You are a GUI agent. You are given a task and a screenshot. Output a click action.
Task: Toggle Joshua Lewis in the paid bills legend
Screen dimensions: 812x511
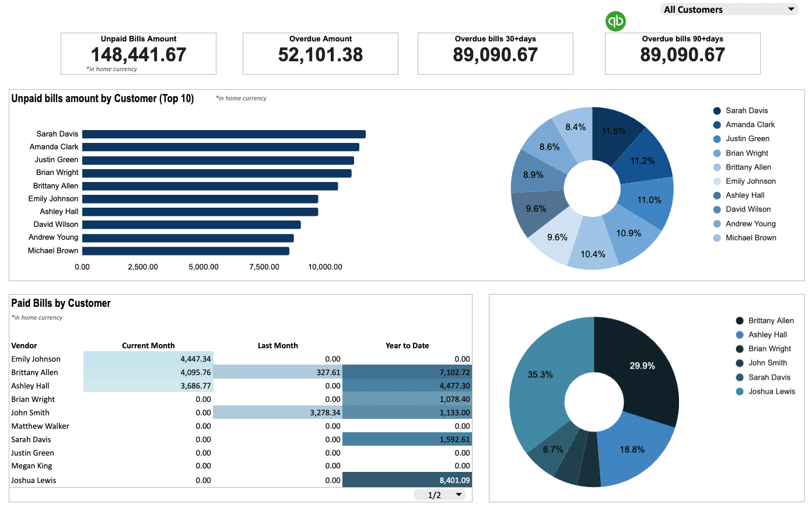[x=771, y=391]
